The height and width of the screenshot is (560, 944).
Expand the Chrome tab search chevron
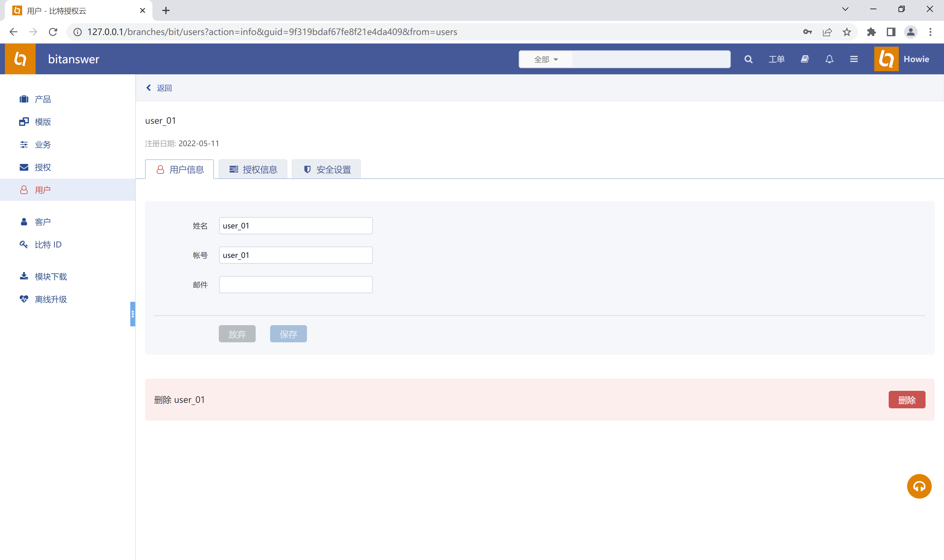click(x=845, y=10)
